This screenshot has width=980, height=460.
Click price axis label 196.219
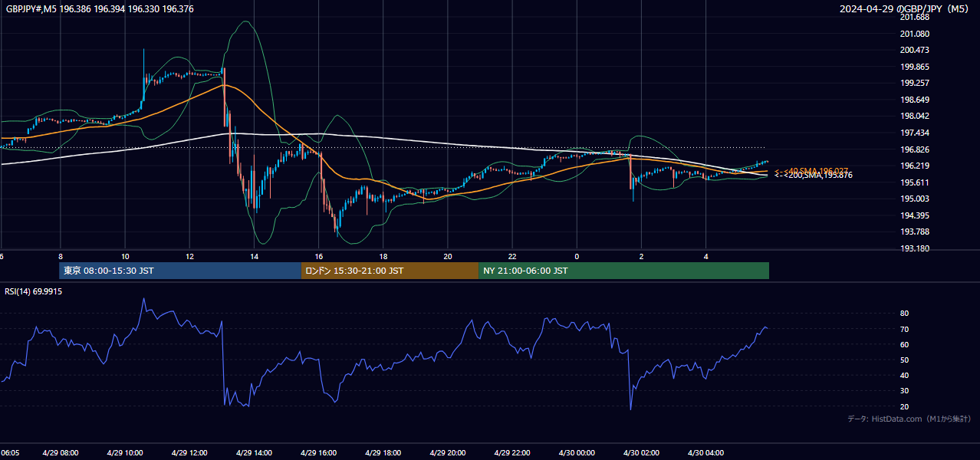(915, 166)
